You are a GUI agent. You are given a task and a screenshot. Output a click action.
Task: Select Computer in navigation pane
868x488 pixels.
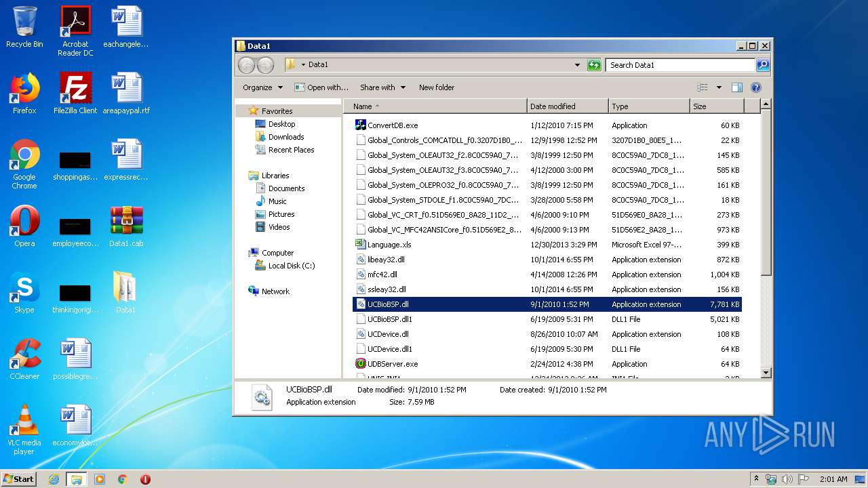tap(271, 253)
